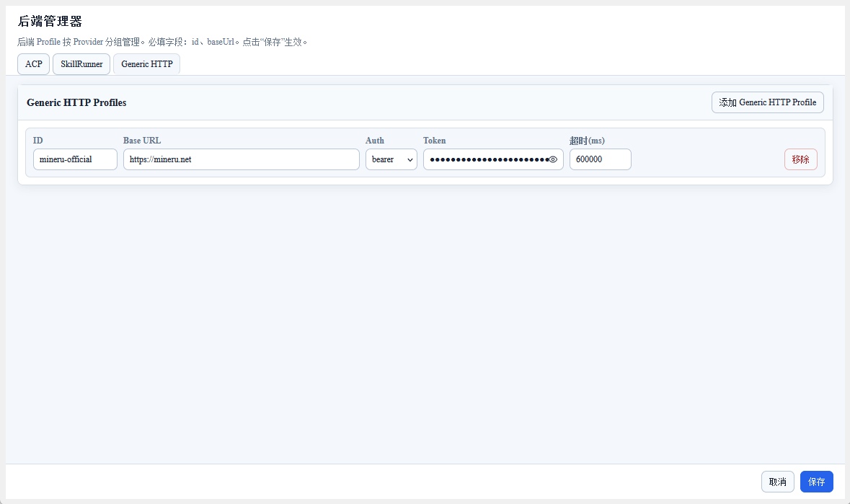Image resolution: width=850 pixels, height=504 pixels.
Task: Select the Generic HTTP tab
Action: coord(147,64)
